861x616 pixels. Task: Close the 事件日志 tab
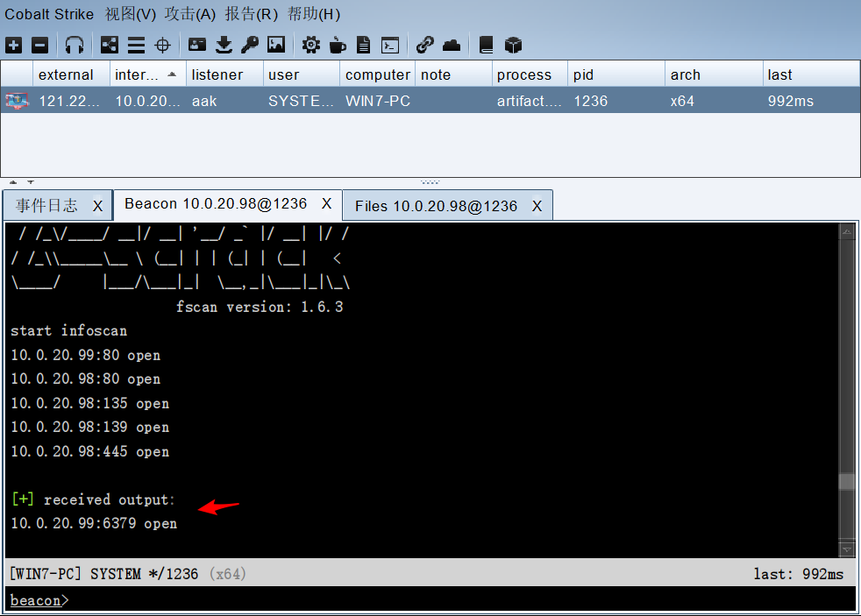(97, 206)
